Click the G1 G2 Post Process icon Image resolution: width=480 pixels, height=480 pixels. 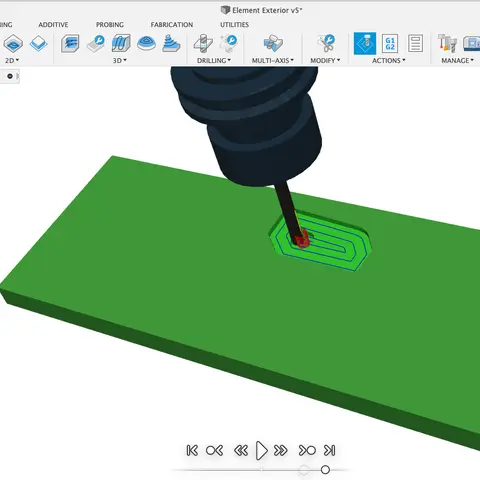pyautogui.click(x=390, y=43)
